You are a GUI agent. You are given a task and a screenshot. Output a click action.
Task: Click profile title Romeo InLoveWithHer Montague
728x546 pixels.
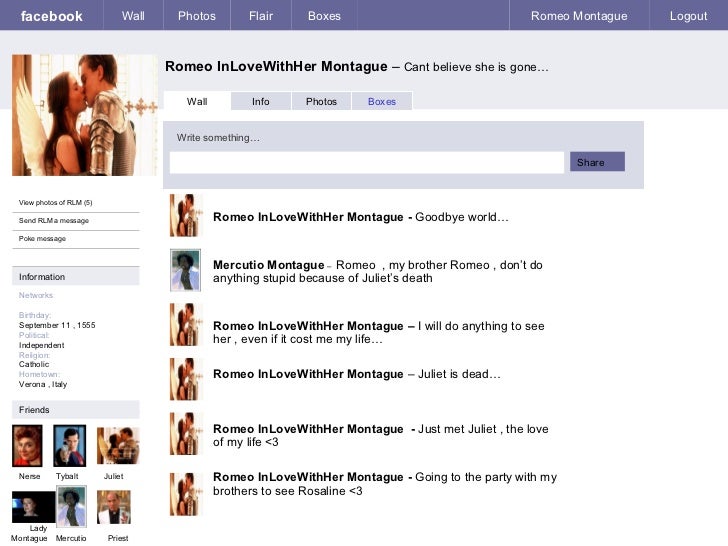[x=276, y=66]
